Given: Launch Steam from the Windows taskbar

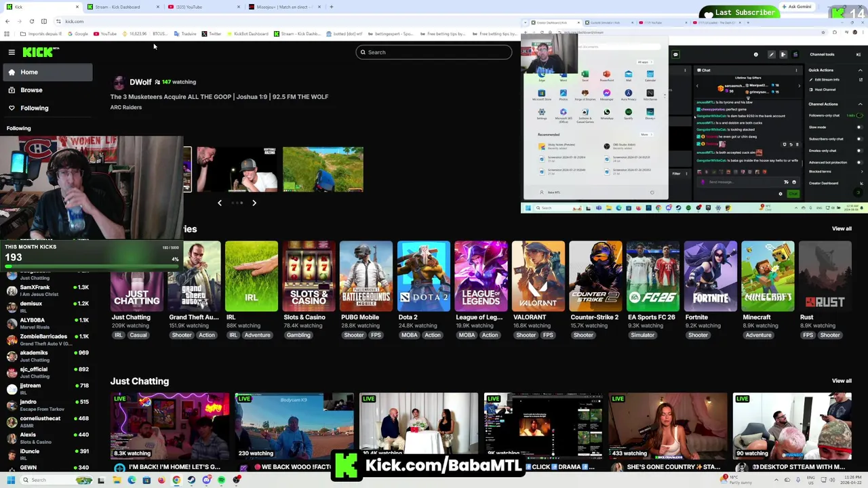Looking at the screenshot, I should pos(191,480).
